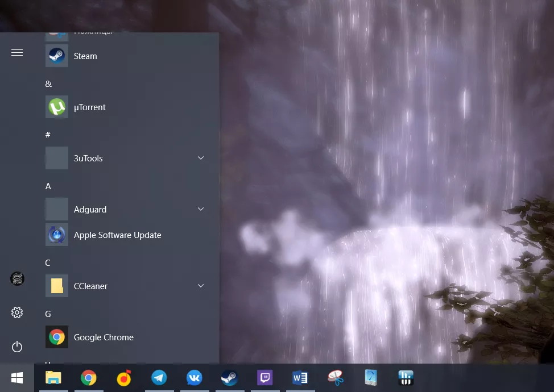Image resolution: width=554 pixels, height=392 pixels.
Task: Click the Windows Start button
Action: coord(17,378)
